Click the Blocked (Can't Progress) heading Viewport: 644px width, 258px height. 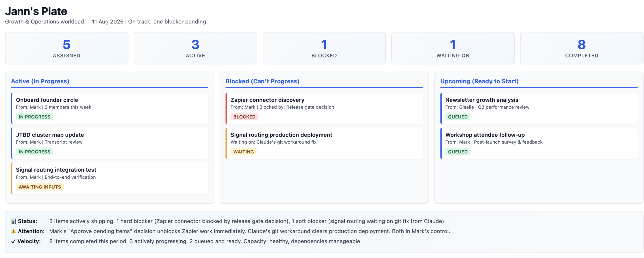pyautogui.click(x=262, y=81)
